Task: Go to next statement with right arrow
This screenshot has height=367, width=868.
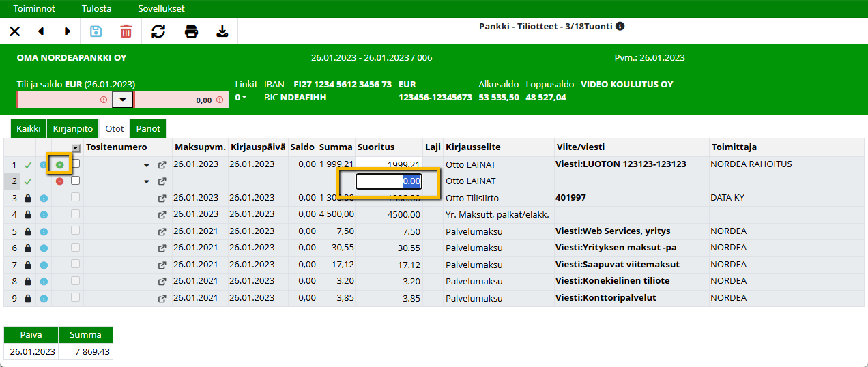Action: click(x=68, y=31)
